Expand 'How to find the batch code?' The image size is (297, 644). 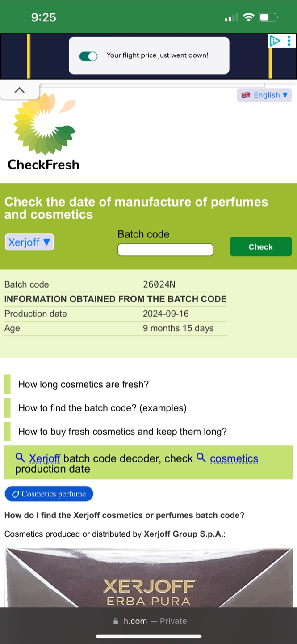pos(102,408)
